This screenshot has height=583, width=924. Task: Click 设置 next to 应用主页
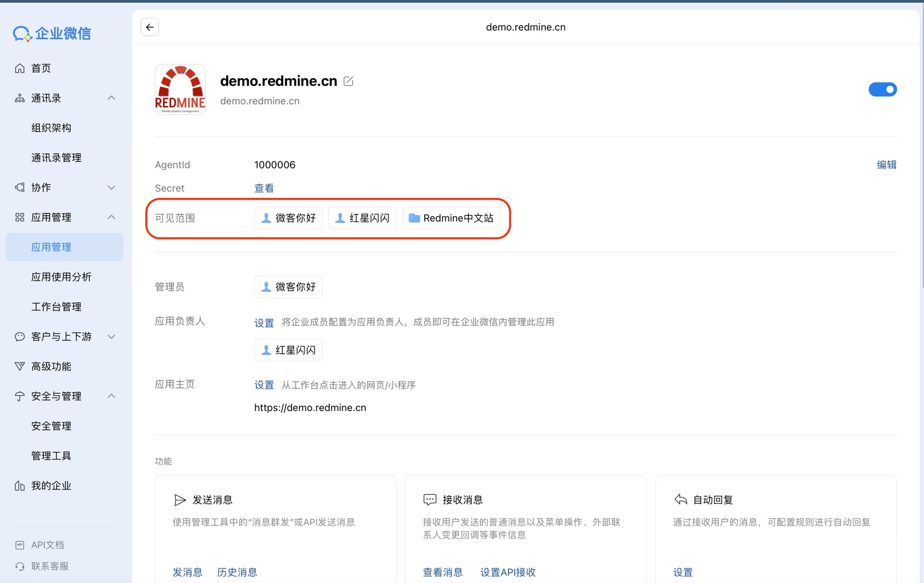pos(264,385)
